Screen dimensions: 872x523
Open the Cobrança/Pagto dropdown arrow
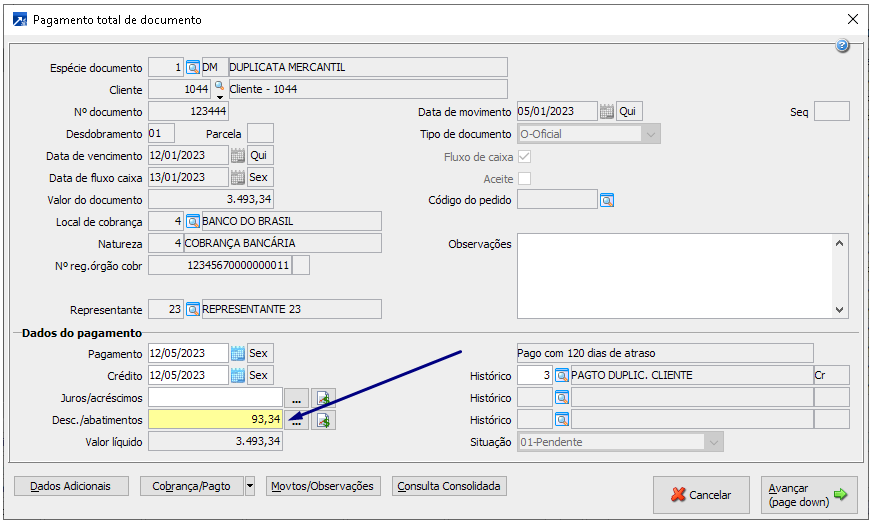click(250, 487)
